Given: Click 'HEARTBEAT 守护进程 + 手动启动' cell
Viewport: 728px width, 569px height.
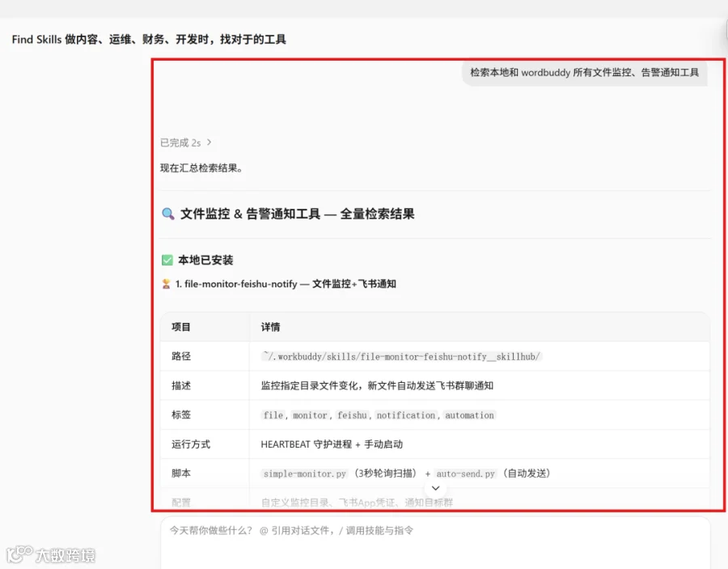Looking at the screenshot, I should [332, 444].
